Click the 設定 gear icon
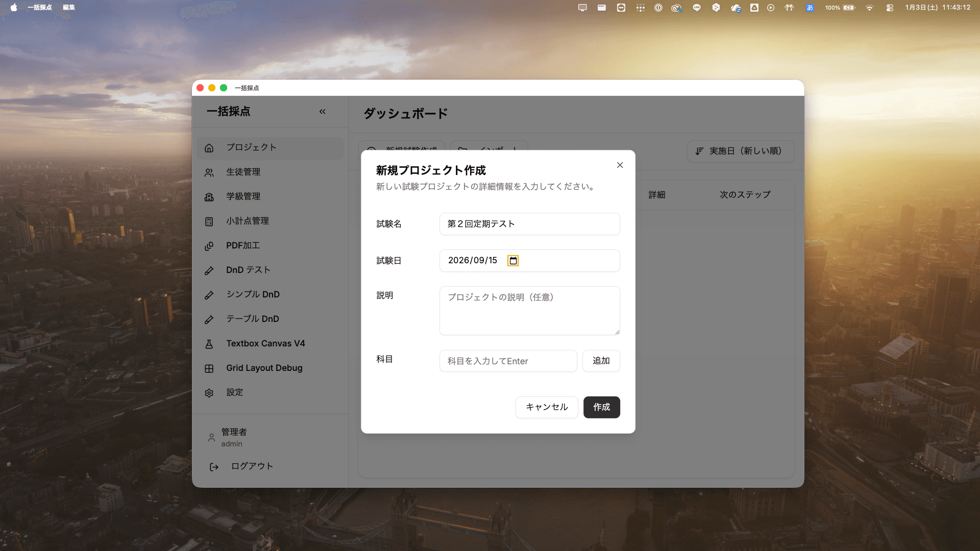Image resolution: width=980 pixels, height=551 pixels. point(209,393)
